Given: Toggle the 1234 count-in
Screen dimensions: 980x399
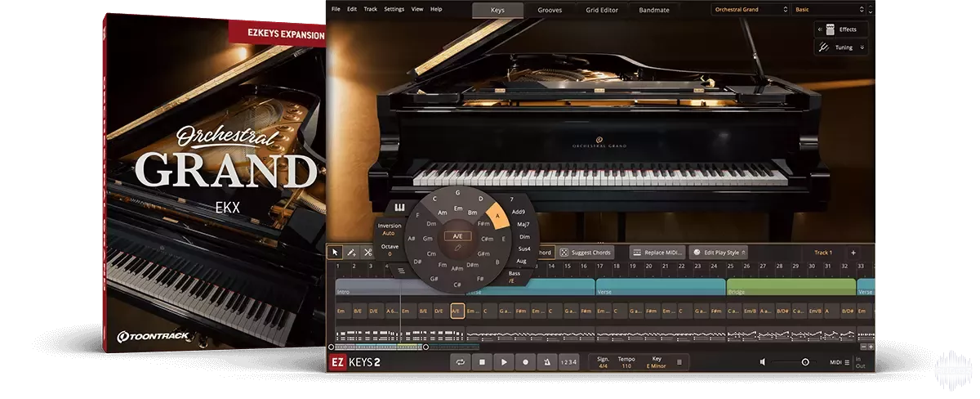Looking at the screenshot, I should pos(568,362).
